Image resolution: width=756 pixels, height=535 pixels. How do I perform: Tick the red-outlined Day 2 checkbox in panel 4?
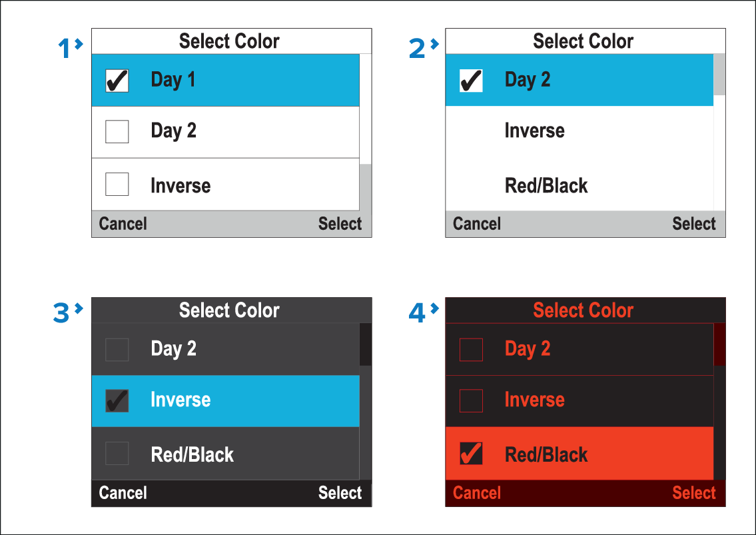coord(471,349)
